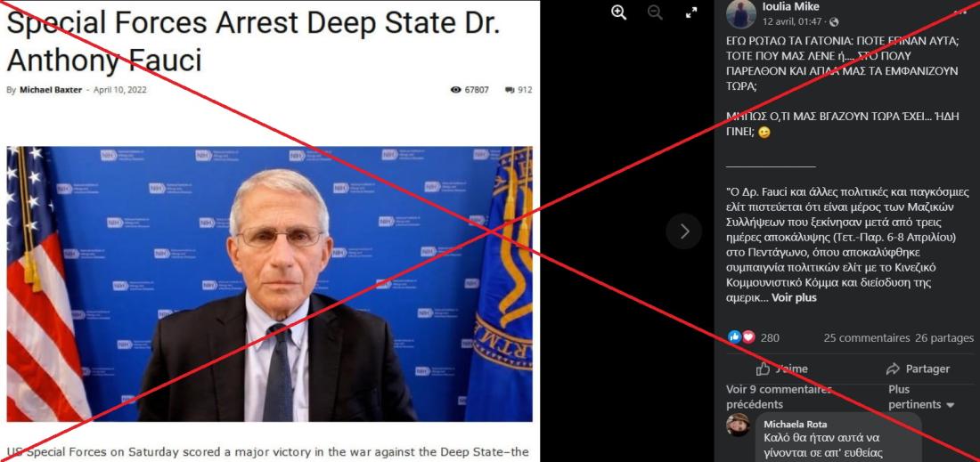
Task: Like the post with J'aime
Action: (781, 369)
